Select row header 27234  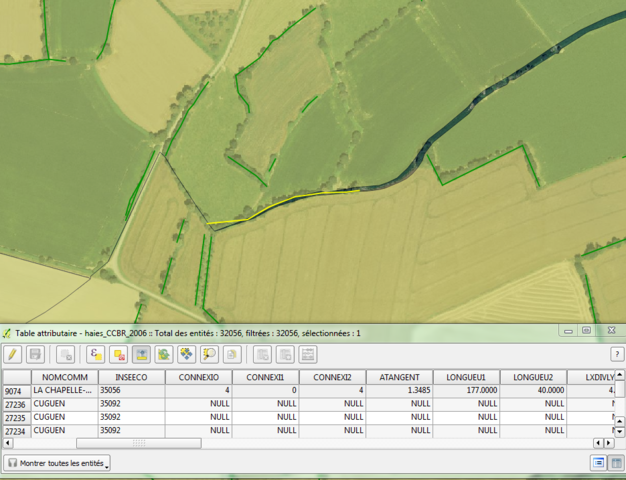point(16,431)
